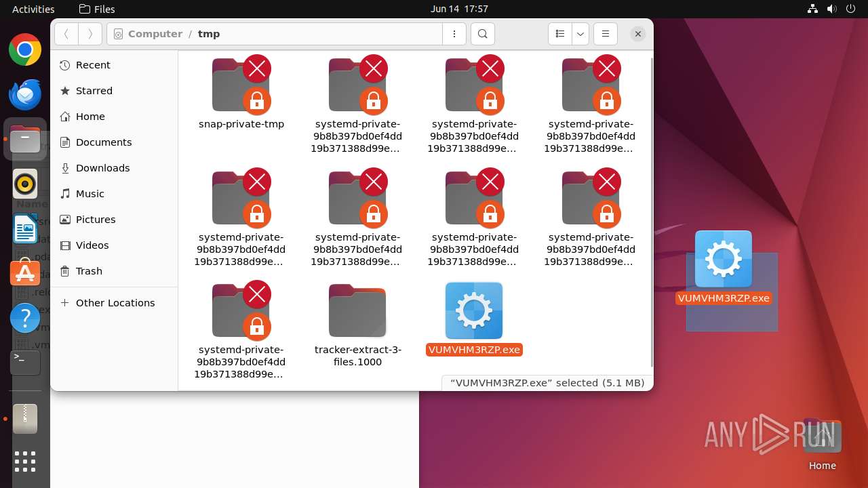Launch Thunderbird Mail from the dock
Screen dimensions: 868x488
[x=25, y=95]
